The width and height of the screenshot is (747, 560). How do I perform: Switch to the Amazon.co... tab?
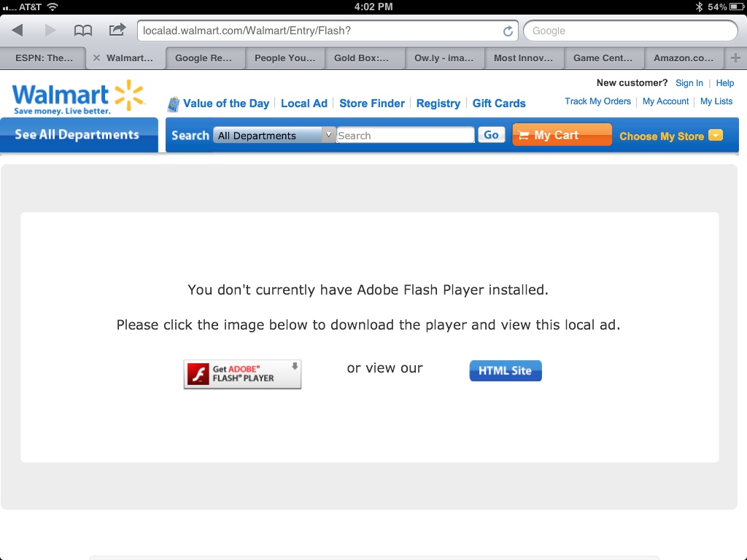(683, 58)
